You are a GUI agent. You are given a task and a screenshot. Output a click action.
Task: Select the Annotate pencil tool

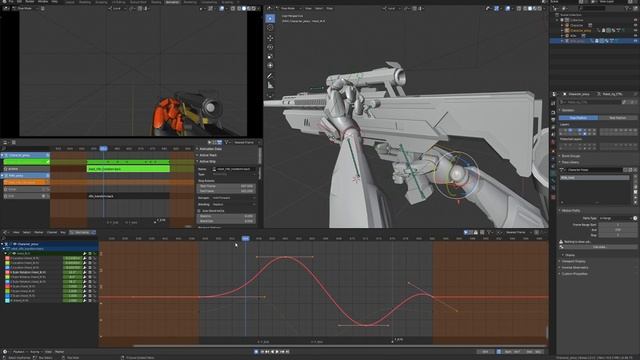[270, 76]
